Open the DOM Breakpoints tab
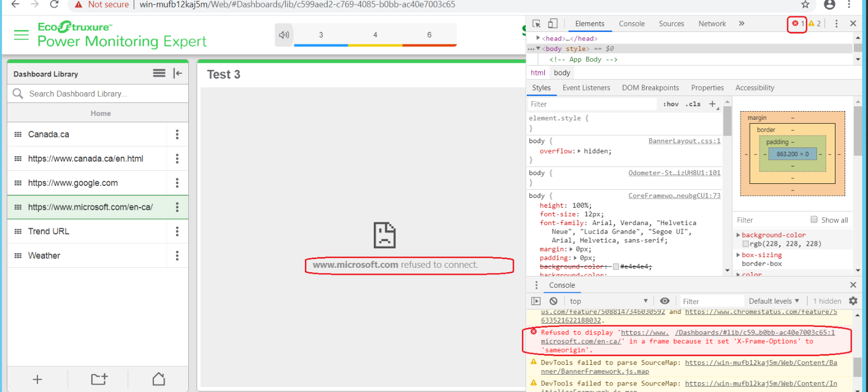868x392 pixels. click(x=650, y=88)
